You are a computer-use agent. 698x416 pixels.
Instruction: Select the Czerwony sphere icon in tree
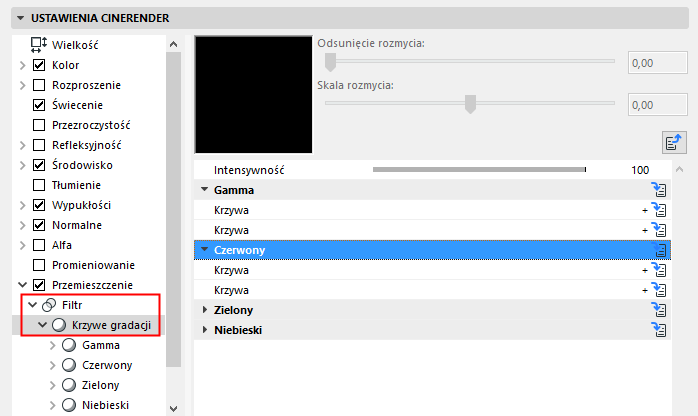pyautogui.click(x=69, y=365)
